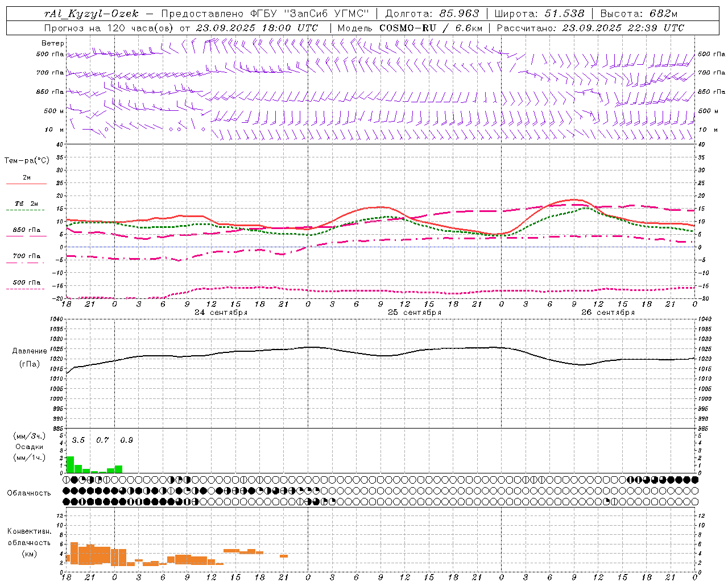Image resolution: width=728 pixels, height=582 pixels.
Task: Select the "Td 2м" dew point legend entry
Action: click(x=26, y=203)
